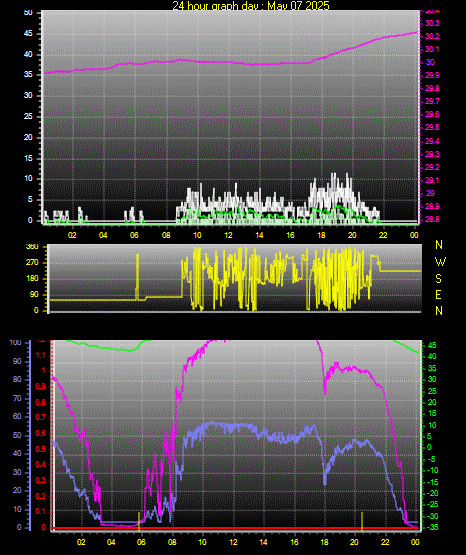Click the 270 wind direction axis label

click(32, 263)
